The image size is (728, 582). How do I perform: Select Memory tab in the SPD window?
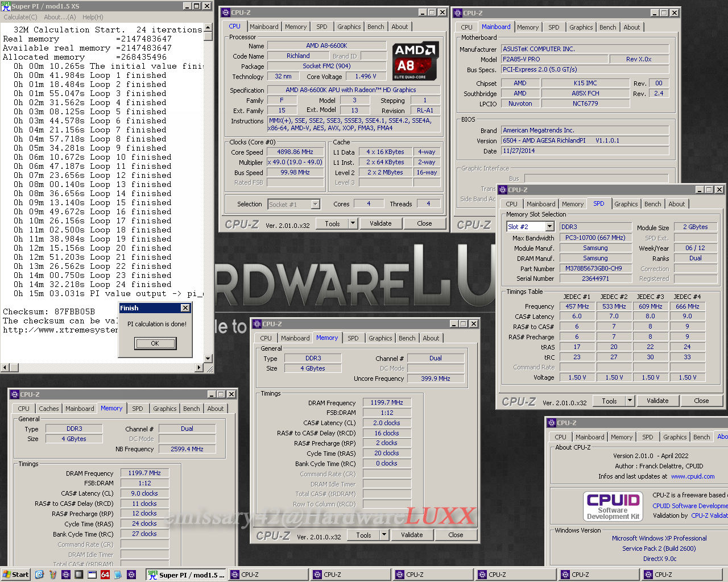[x=572, y=204]
